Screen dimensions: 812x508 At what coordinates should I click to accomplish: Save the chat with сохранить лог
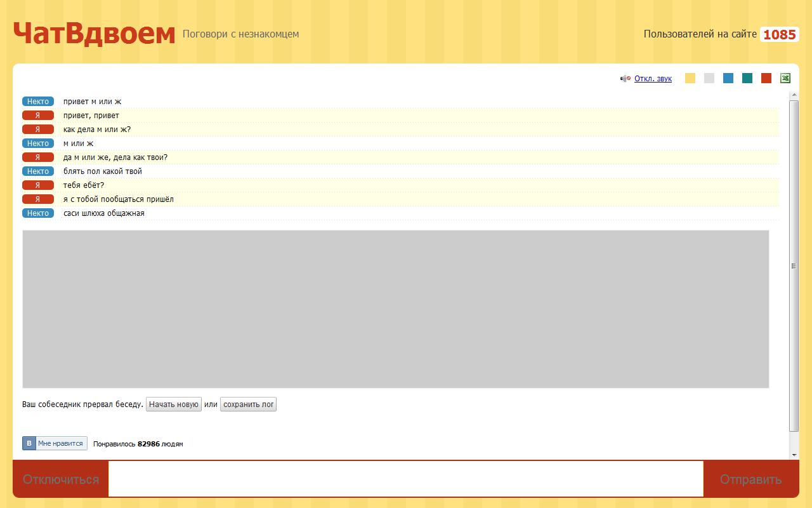249,404
